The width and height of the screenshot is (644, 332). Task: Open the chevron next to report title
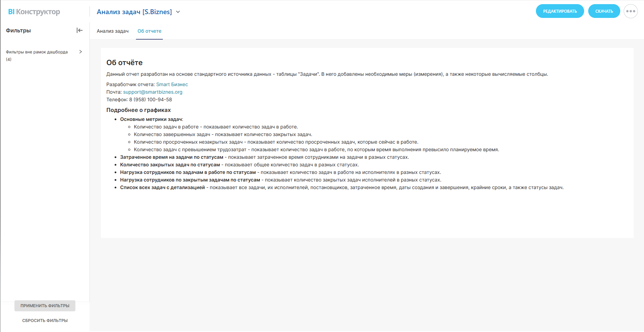coord(178,12)
